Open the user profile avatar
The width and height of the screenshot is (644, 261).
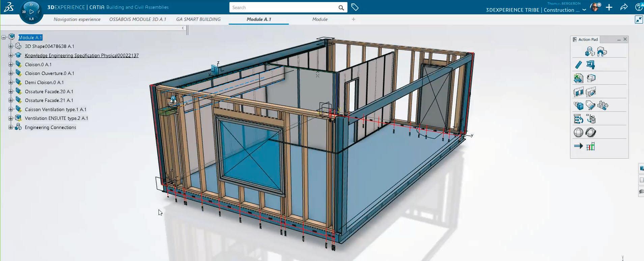(x=595, y=7)
